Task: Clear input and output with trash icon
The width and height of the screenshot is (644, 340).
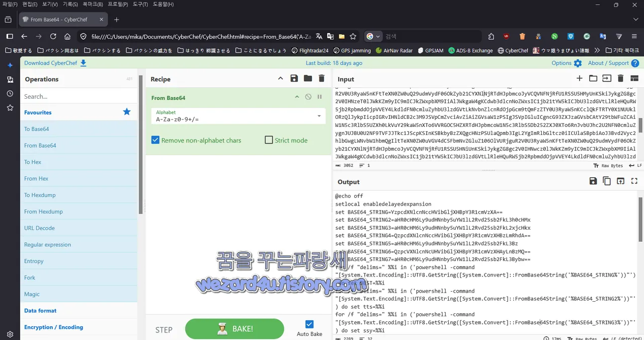Action: tap(620, 79)
